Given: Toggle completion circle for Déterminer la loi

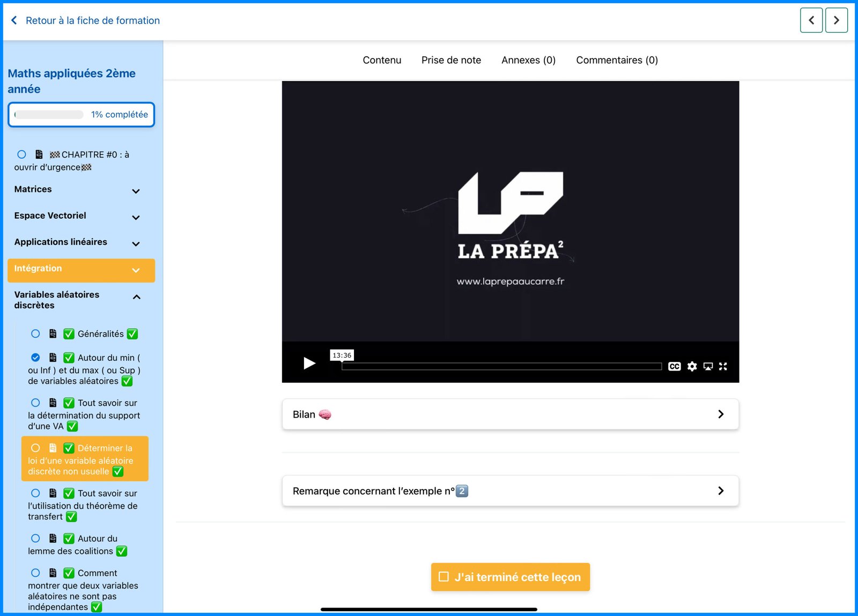Looking at the screenshot, I should (35, 448).
